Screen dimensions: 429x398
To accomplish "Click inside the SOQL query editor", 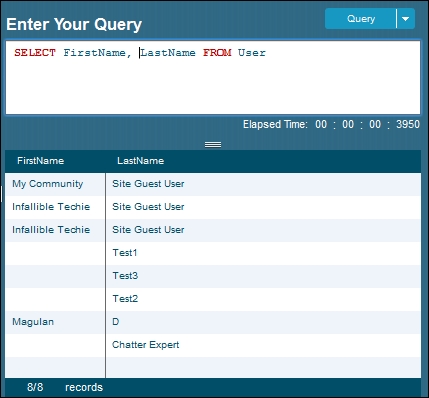I will click(213, 78).
